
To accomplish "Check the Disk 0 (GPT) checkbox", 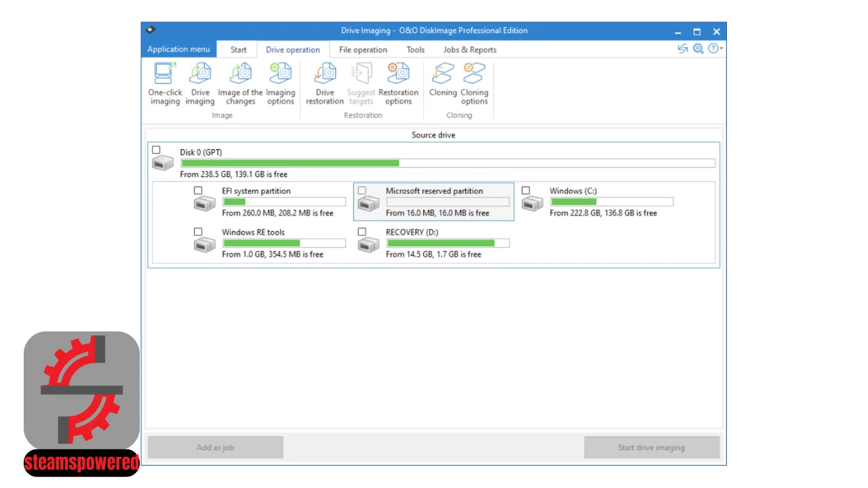I will click(x=157, y=150).
